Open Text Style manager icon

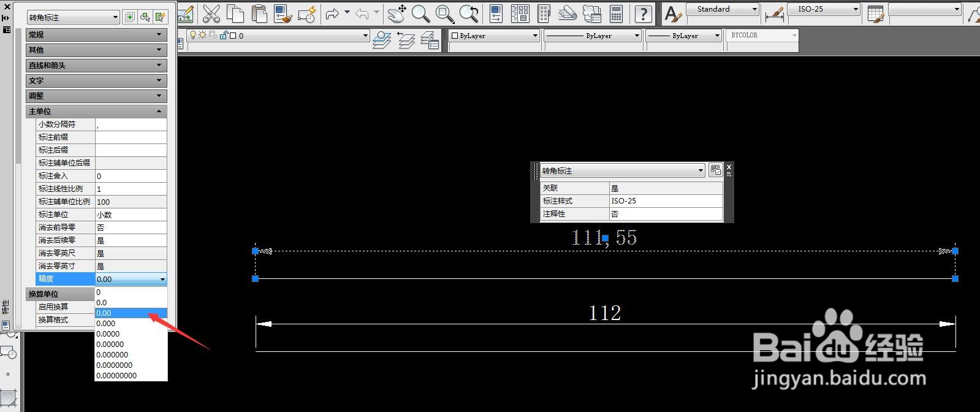(673, 13)
